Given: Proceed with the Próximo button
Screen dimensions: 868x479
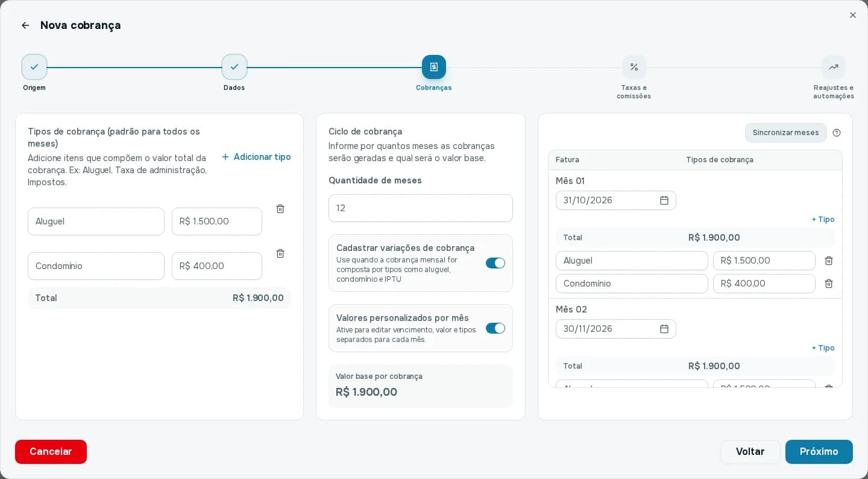Looking at the screenshot, I should pos(819,452).
